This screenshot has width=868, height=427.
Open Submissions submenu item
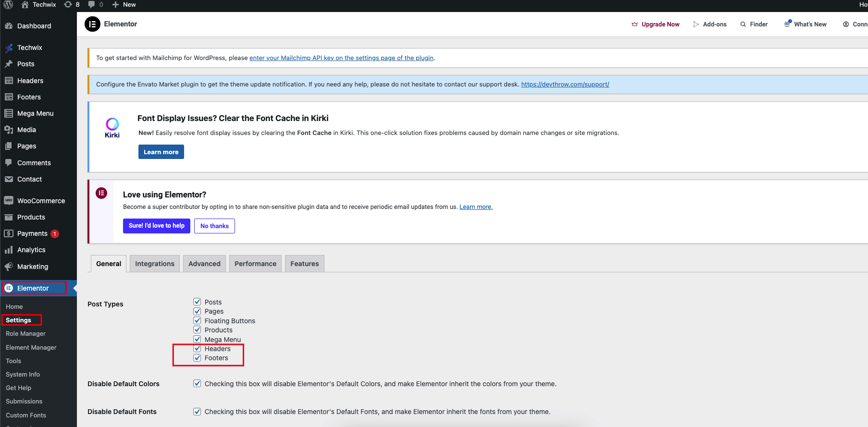(x=24, y=401)
